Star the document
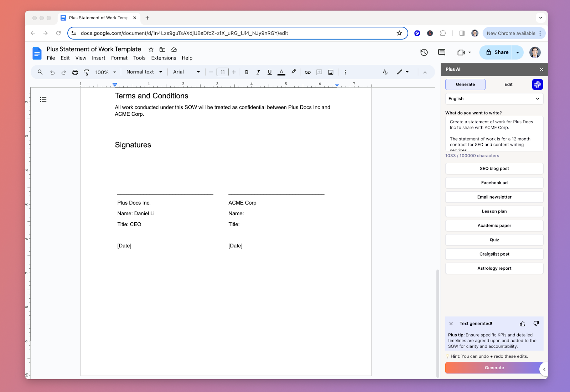The width and height of the screenshot is (570, 392). (x=151, y=50)
